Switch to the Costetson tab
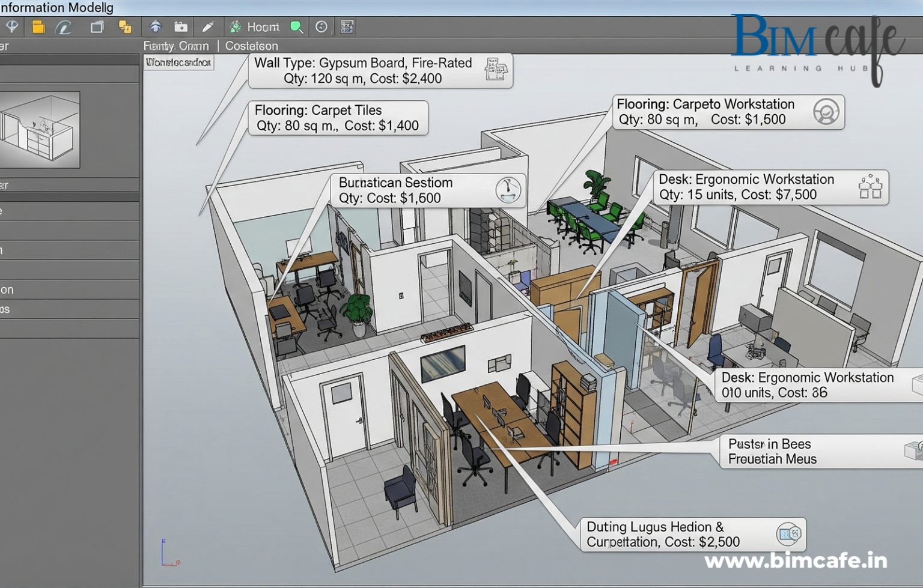Image resolution: width=923 pixels, height=588 pixels. (x=251, y=46)
